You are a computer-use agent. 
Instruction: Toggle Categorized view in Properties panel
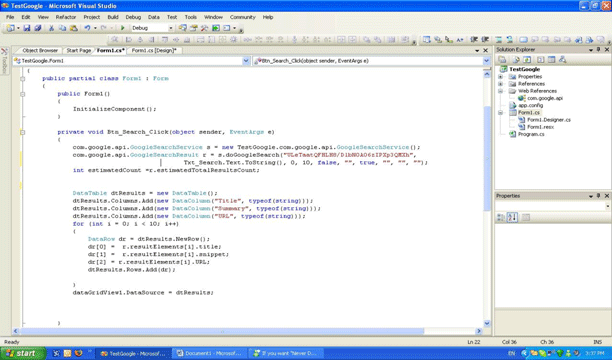click(501, 217)
